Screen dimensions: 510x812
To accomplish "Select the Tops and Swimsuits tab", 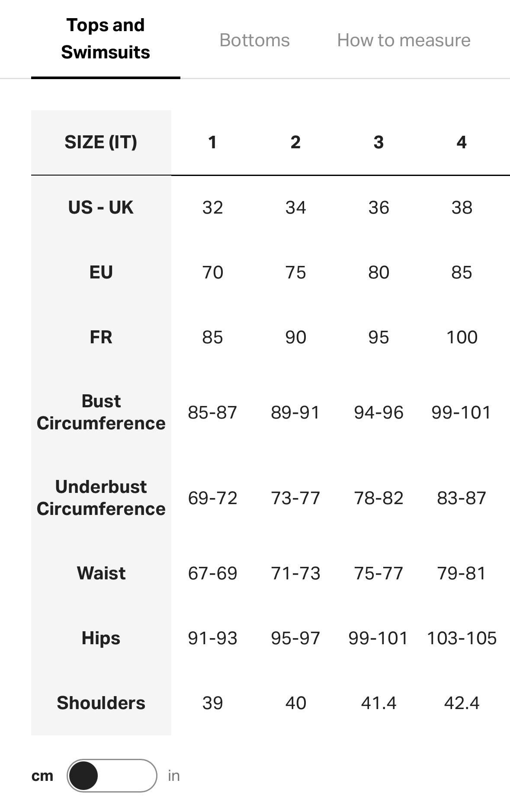I will 106,39.
